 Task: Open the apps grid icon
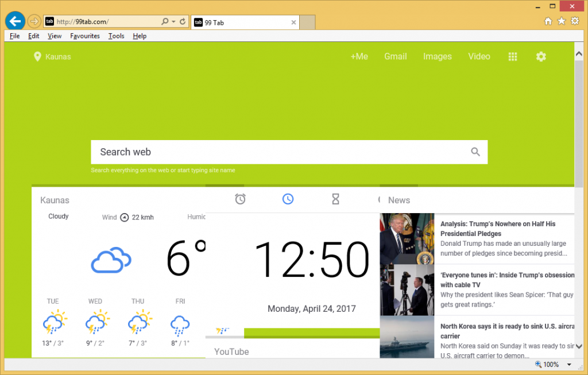513,56
